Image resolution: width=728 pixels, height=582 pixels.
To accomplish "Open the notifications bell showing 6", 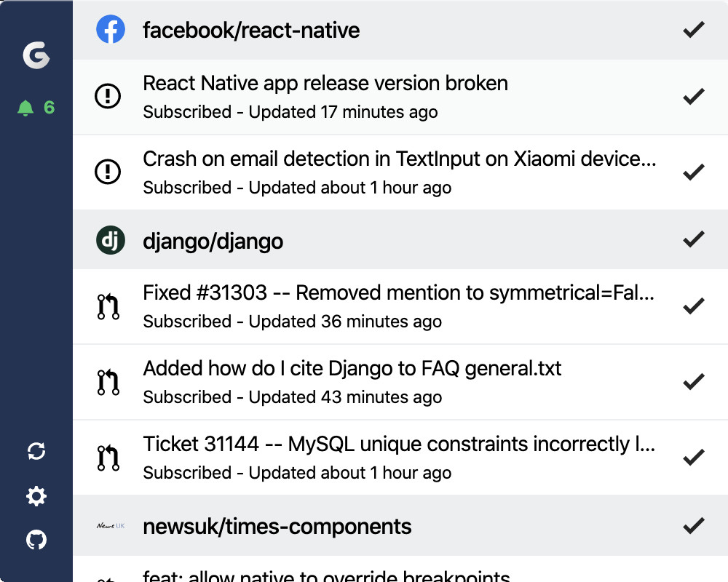I will (36, 108).
